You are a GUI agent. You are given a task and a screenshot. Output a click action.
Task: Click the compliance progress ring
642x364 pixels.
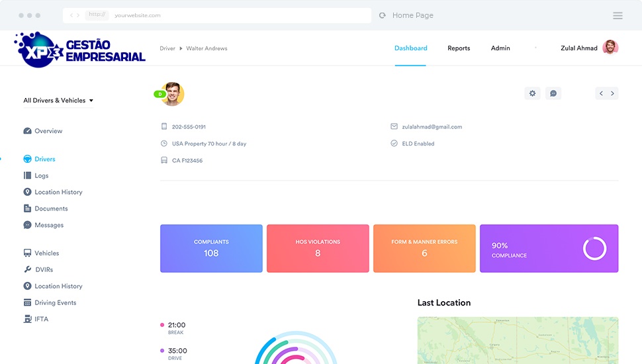tap(594, 249)
